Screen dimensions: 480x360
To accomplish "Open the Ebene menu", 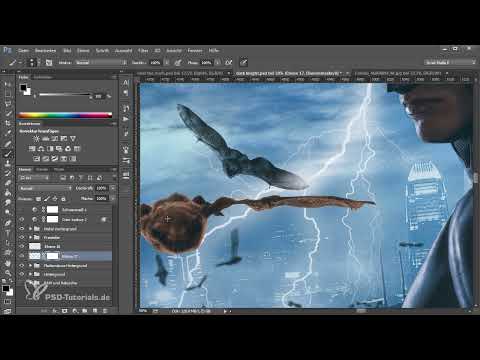I will click(83, 51).
